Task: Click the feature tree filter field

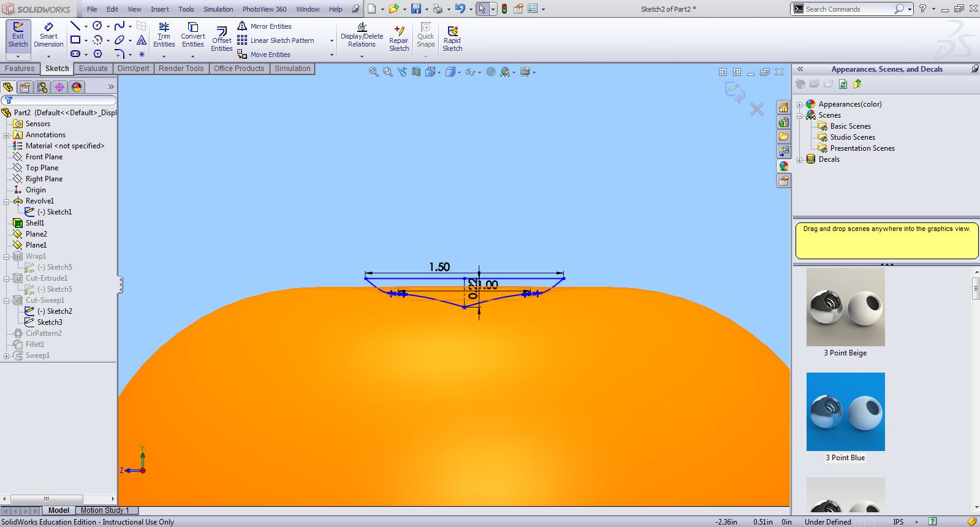Action: click(59, 100)
